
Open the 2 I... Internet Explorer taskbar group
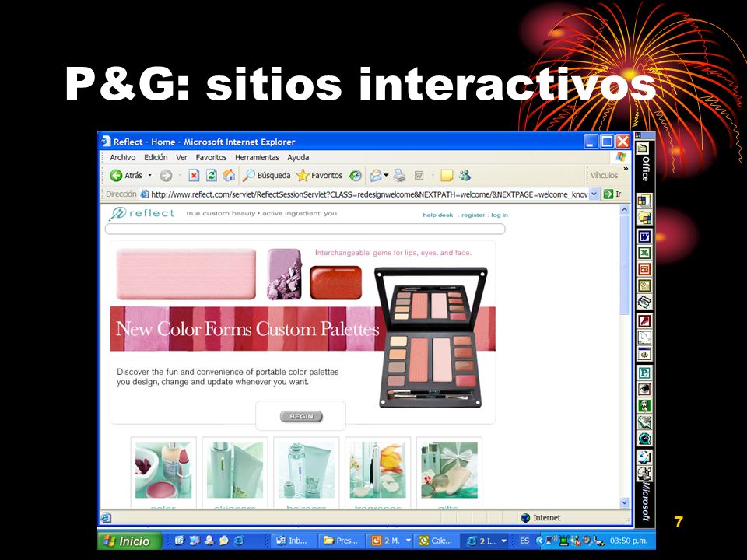click(x=486, y=541)
